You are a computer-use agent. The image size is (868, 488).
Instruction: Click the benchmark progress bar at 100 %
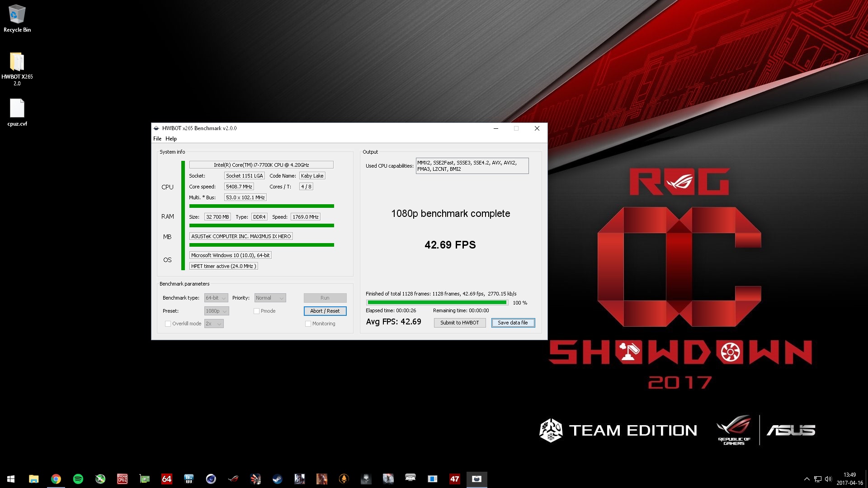(x=437, y=302)
